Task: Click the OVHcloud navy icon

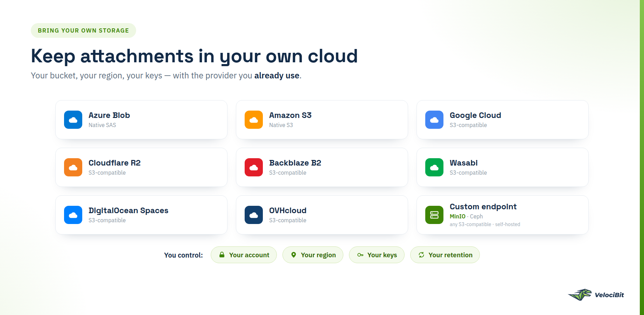Action: [x=254, y=215]
